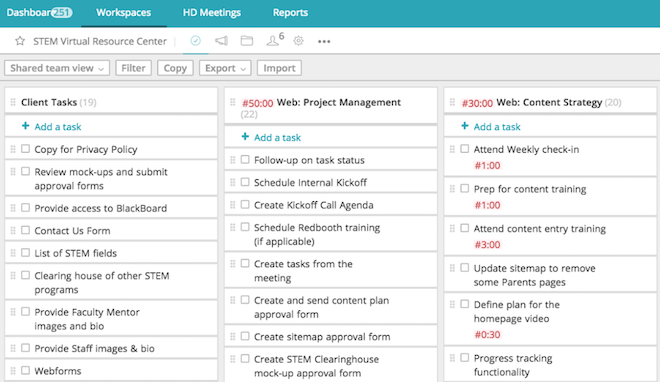Open the more options ellipsis menu
This screenshot has height=382, width=660.
tap(324, 41)
